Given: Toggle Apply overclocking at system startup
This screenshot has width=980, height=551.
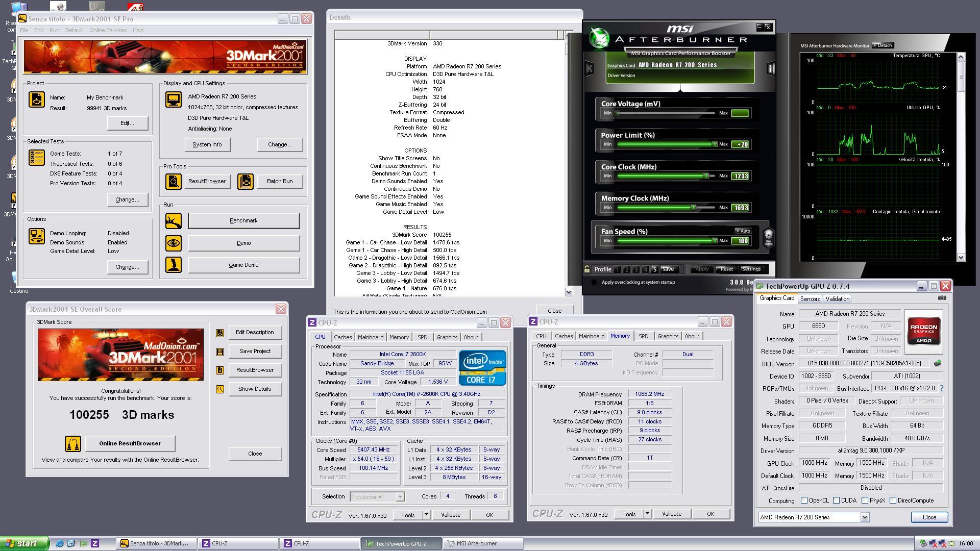Looking at the screenshot, I should coord(594,282).
